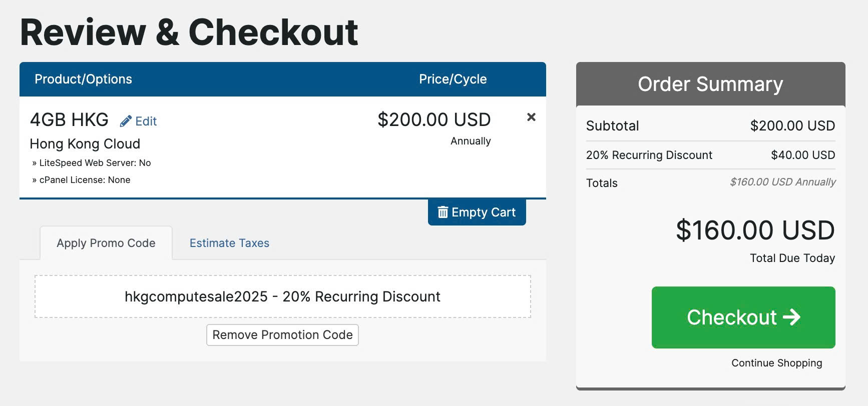Click the green Checkout button text
Image resolution: width=868 pixels, height=406 pixels.
click(731, 317)
